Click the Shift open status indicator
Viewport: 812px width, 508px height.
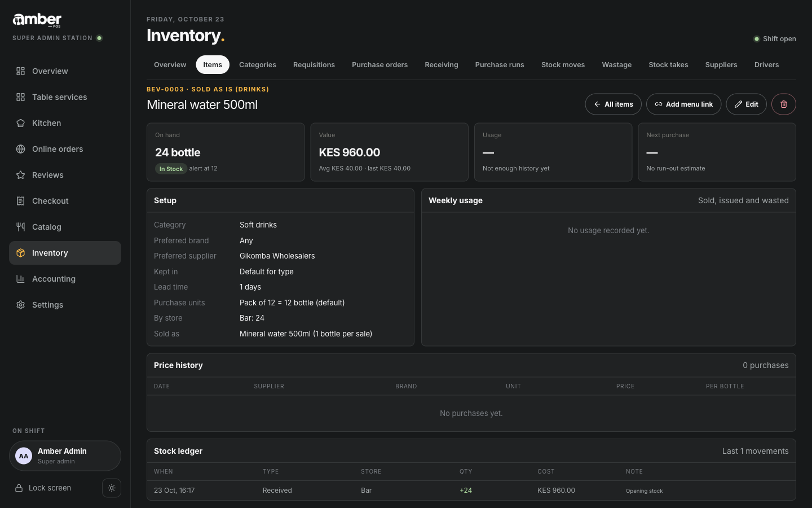[775, 39]
